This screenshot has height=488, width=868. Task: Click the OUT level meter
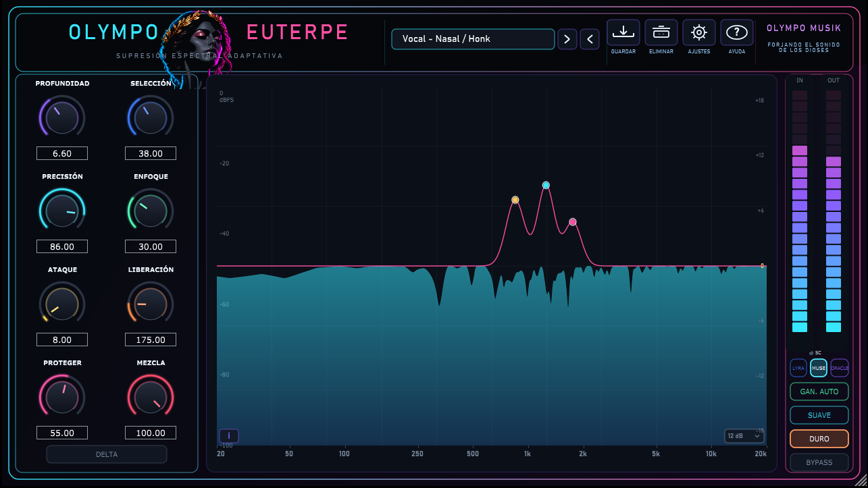tap(834, 211)
